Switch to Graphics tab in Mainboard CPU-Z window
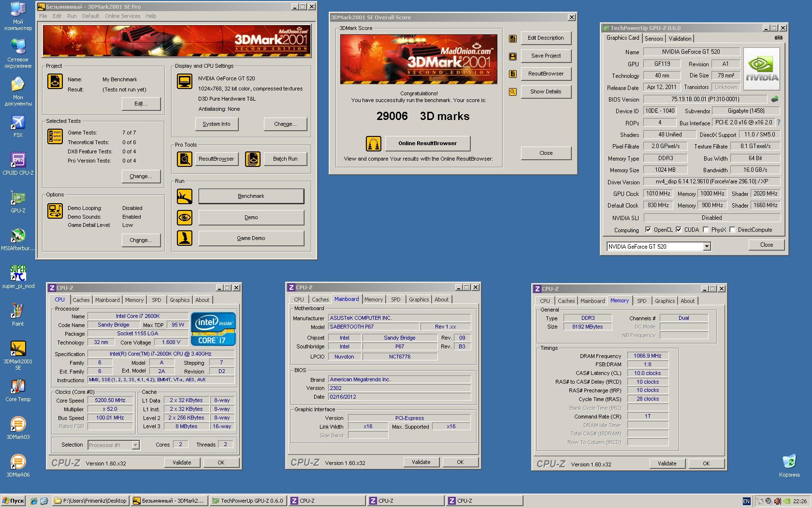The height and width of the screenshot is (508, 812). pyautogui.click(x=419, y=299)
